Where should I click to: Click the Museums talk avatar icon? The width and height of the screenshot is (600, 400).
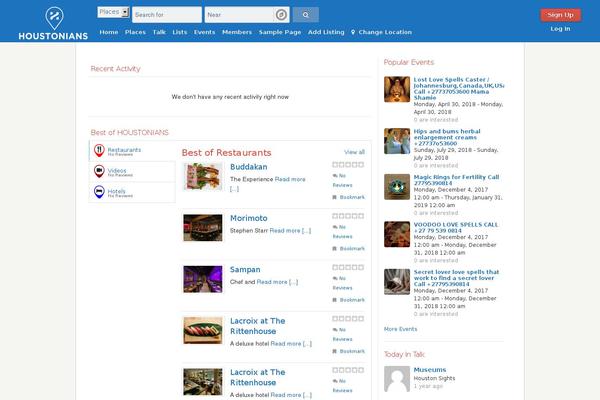(x=397, y=379)
